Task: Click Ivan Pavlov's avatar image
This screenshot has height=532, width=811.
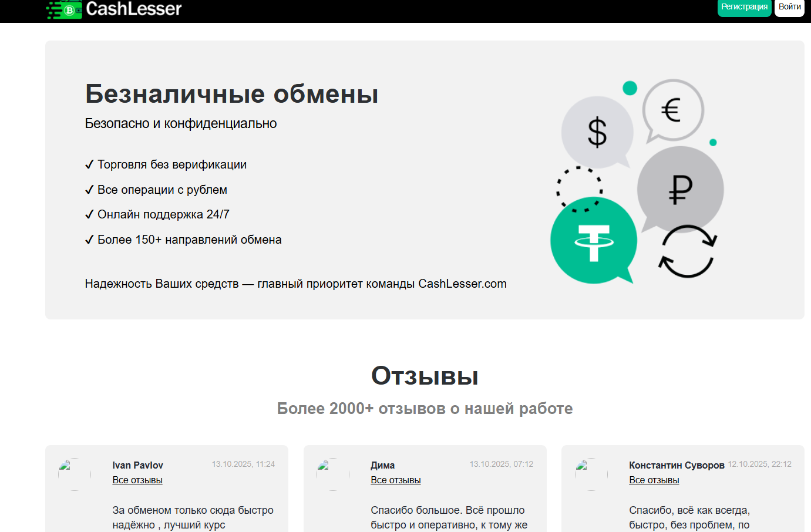Action: pyautogui.click(x=75, y=474)
